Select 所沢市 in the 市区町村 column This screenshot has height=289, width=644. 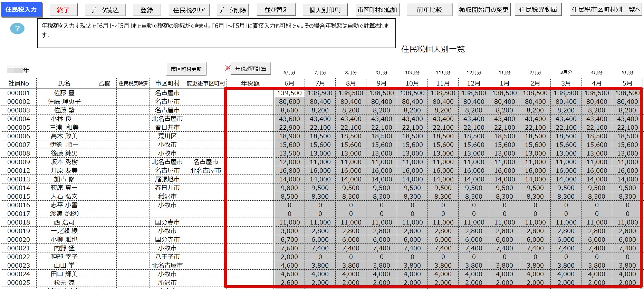click(x=167, y=283)
